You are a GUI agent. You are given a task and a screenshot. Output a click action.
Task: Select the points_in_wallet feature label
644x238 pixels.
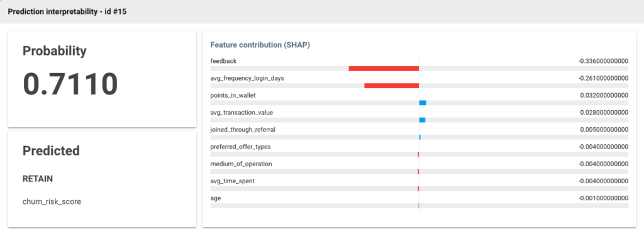coord(232,95)
